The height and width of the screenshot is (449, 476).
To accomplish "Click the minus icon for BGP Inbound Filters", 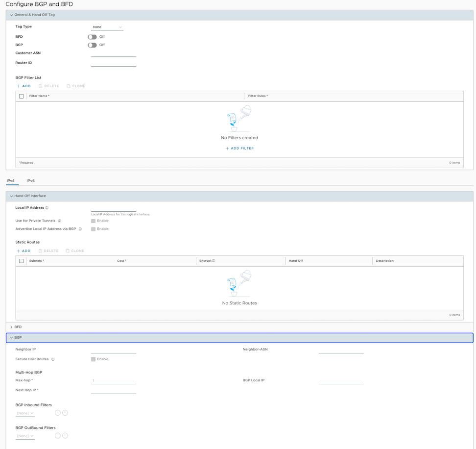I will [57, 413].
